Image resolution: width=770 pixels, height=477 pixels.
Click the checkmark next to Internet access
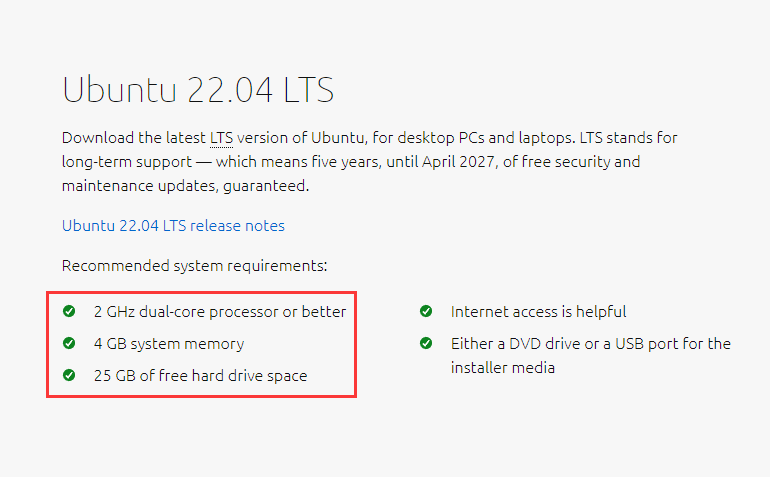pyautogui.click(x=426, y=311)
